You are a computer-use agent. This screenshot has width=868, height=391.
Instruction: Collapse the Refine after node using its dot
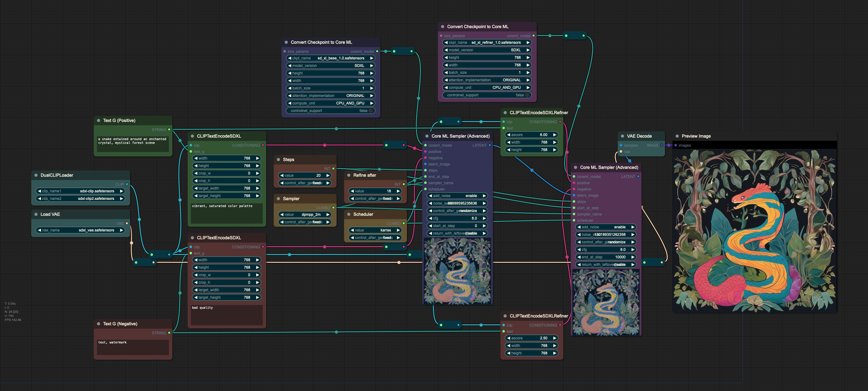click(349, 175)
